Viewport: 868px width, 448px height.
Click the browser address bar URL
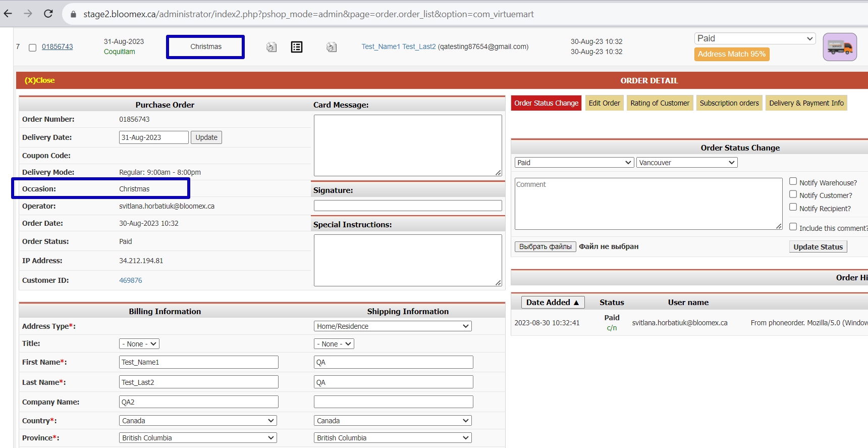(x=308, y=14)
